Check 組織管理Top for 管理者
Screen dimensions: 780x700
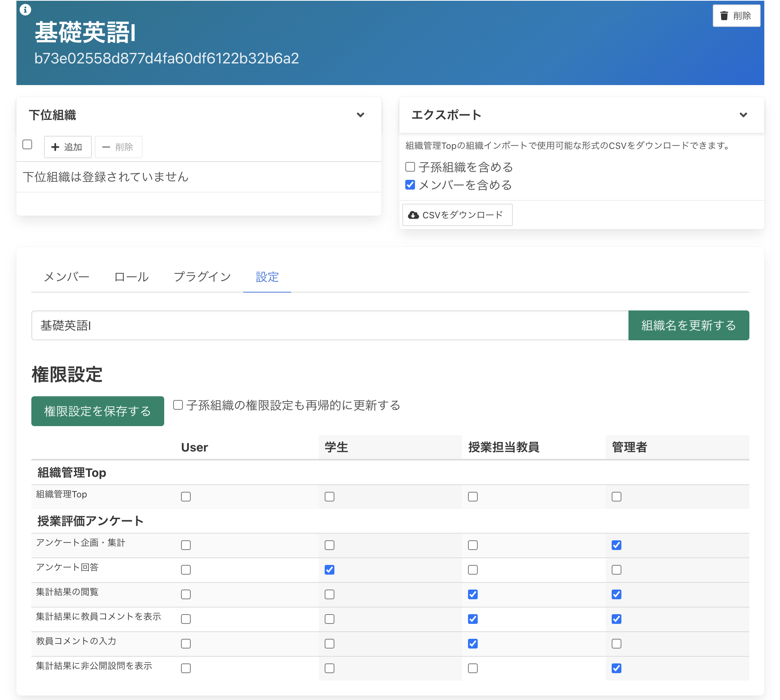coord(616,497)
